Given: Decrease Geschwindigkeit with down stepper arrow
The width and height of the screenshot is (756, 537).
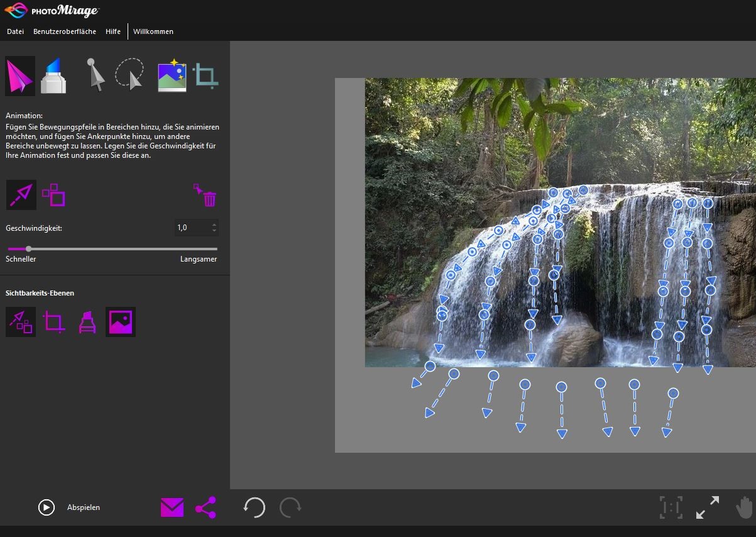Looking at the screenshot, I should [x=214, y=231].
